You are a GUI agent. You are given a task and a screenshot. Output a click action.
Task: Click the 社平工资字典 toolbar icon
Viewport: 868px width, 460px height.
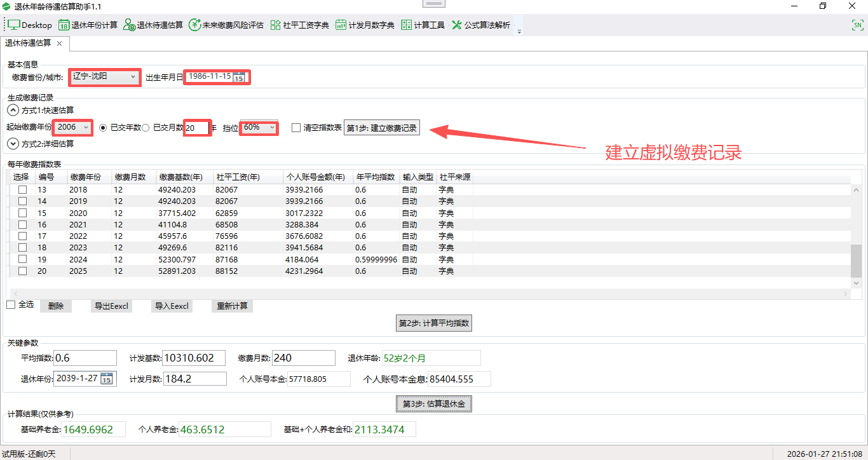tap(275, 25)
